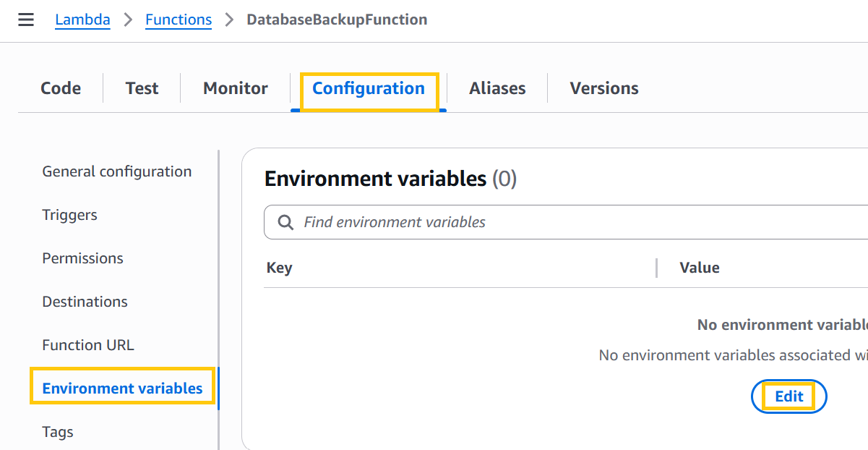Open the hamburger navigation menu
The height and width of the screenshot is (450, 868).
point(26,20)
